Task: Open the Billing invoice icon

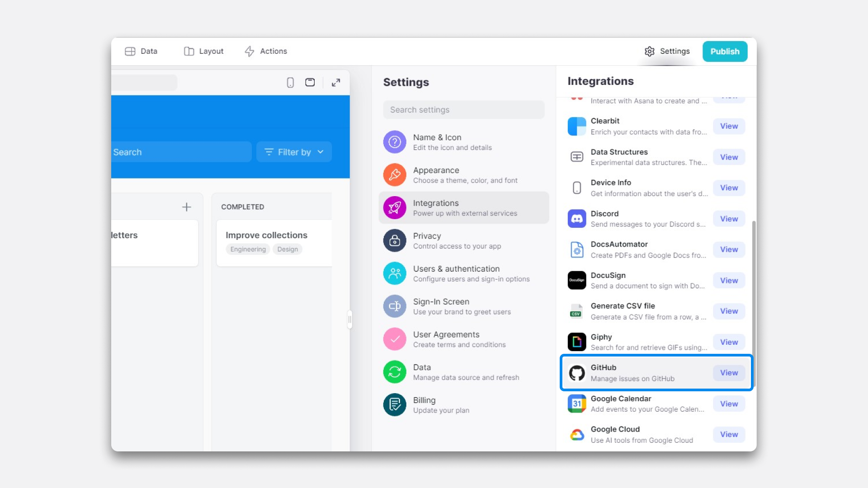Action: [394, 405]
